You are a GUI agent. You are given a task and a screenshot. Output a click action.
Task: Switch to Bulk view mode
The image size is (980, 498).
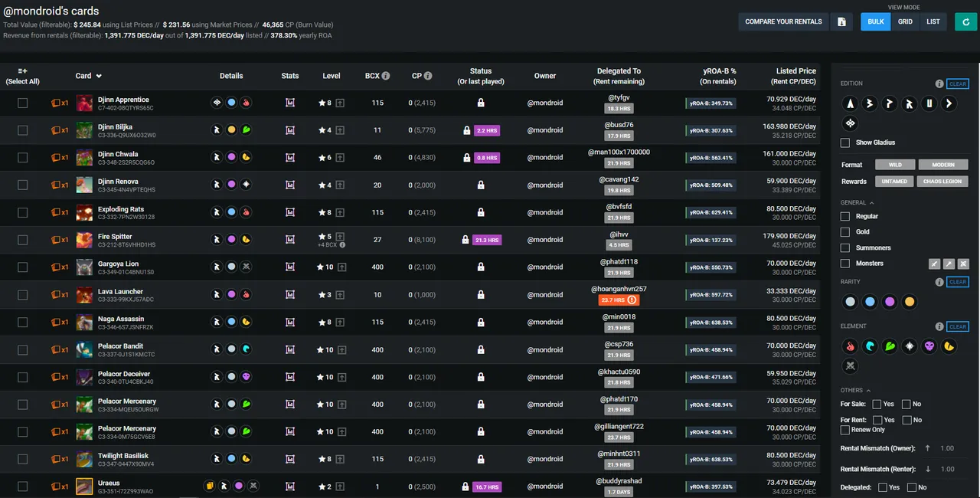pos(876,21)
